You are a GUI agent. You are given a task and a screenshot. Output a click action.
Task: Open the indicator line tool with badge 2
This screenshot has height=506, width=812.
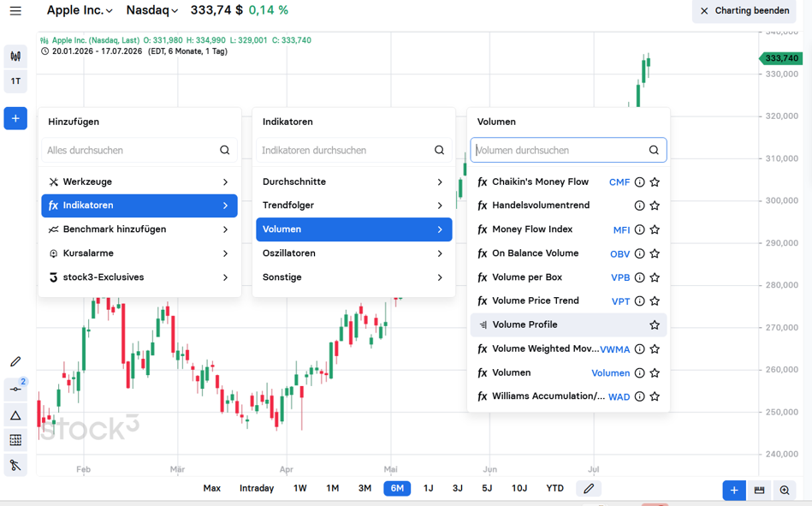(x=15, y=389)
